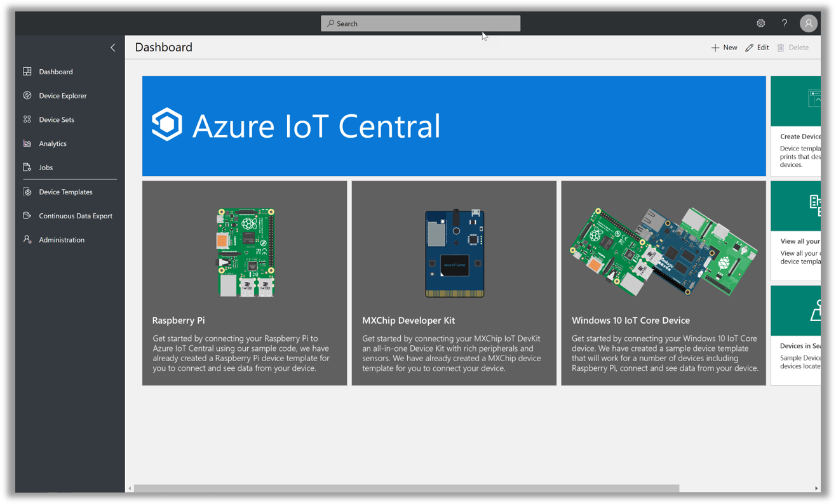Open Device Sets page

[57, 119]
